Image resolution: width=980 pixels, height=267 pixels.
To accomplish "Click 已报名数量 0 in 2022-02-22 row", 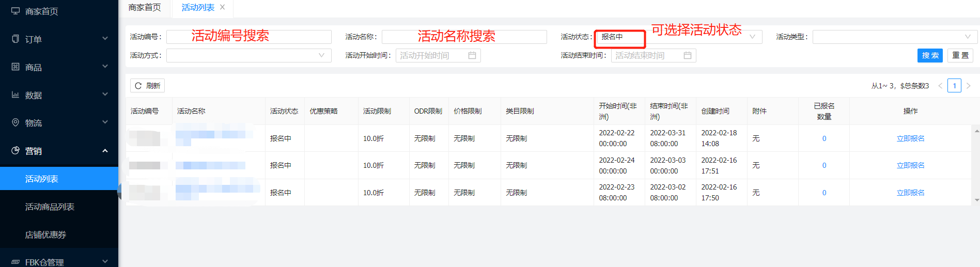I will [x=824, y=138].
